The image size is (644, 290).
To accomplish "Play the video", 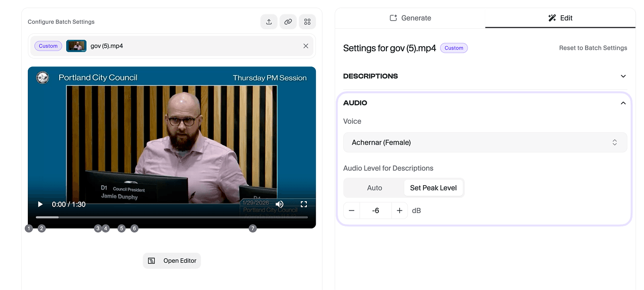I will 40,204.
